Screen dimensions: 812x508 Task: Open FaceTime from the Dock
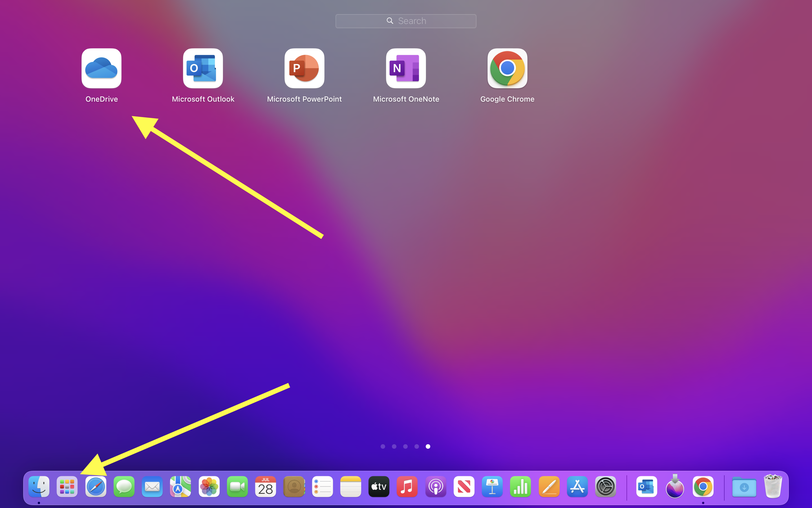tap(237, 487)
